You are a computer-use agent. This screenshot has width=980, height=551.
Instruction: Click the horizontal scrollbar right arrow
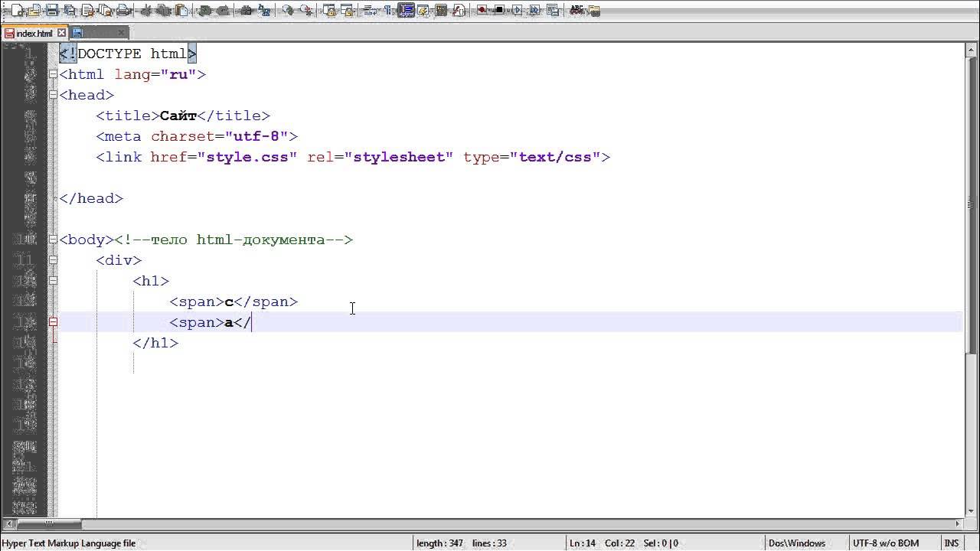pos(958,524)
